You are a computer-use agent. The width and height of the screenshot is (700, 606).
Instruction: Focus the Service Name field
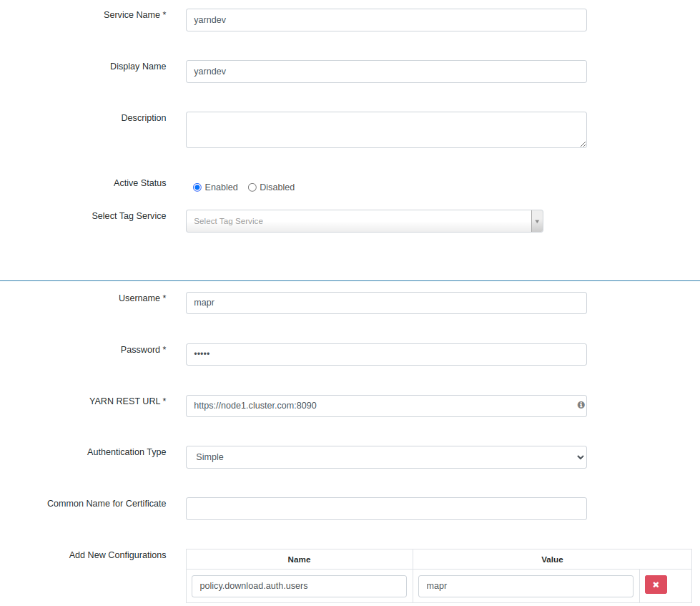pos(386,20)
